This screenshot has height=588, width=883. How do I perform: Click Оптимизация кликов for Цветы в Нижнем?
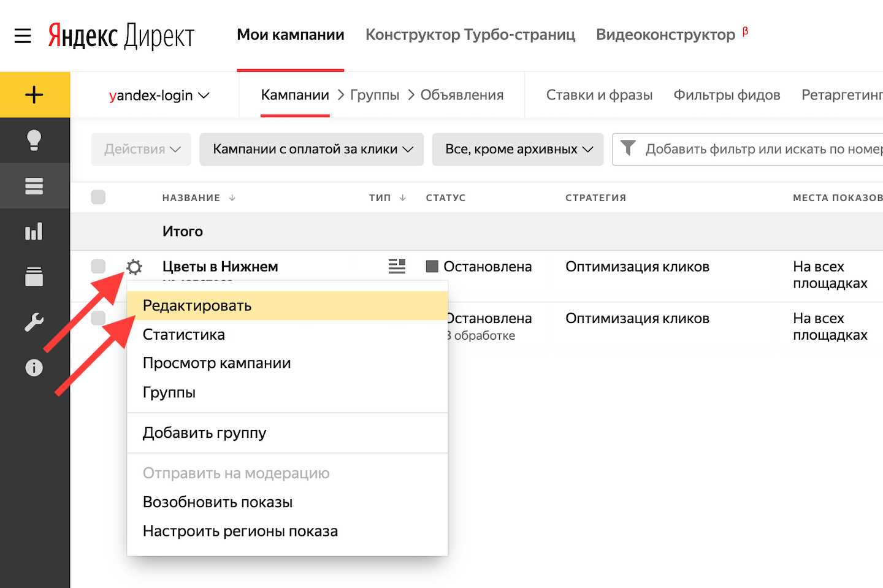(x=637, y=267)
